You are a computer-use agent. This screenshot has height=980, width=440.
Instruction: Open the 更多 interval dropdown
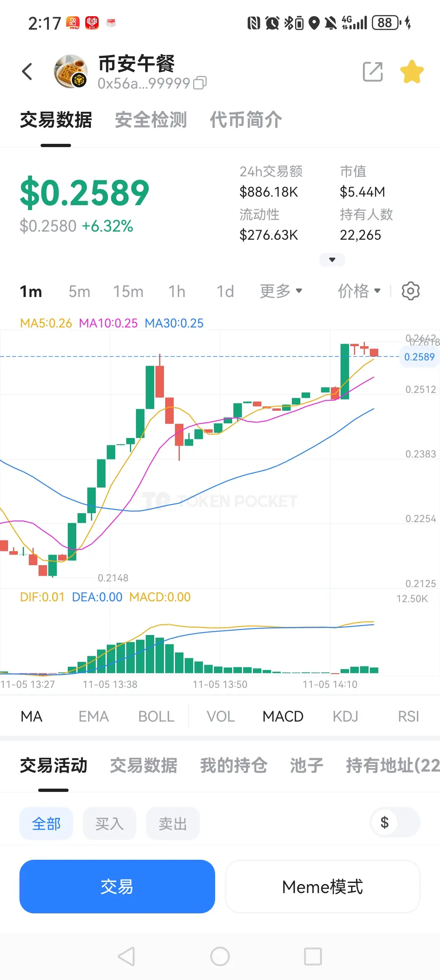coord(281,291)
